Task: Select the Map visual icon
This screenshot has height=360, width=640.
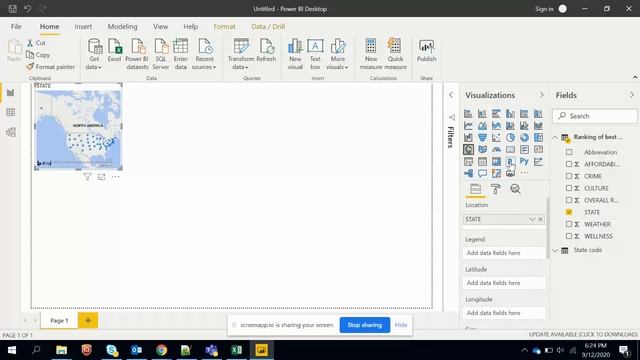Action: point(468,149)
